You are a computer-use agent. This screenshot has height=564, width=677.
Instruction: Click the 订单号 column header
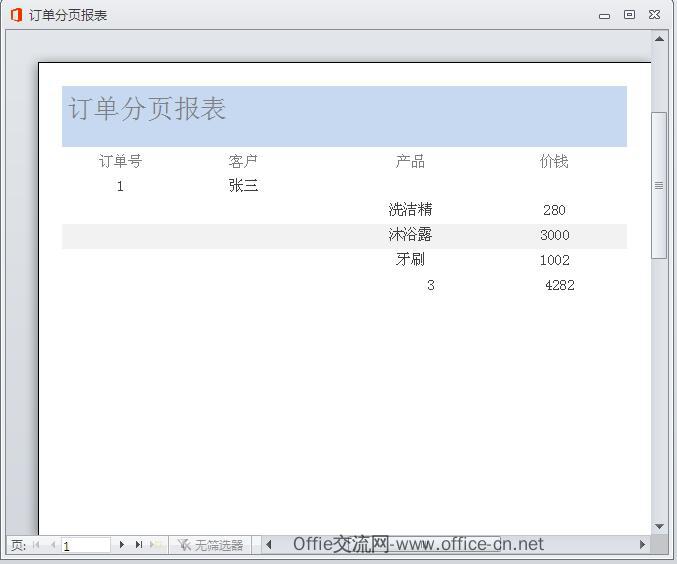[120, 161]
